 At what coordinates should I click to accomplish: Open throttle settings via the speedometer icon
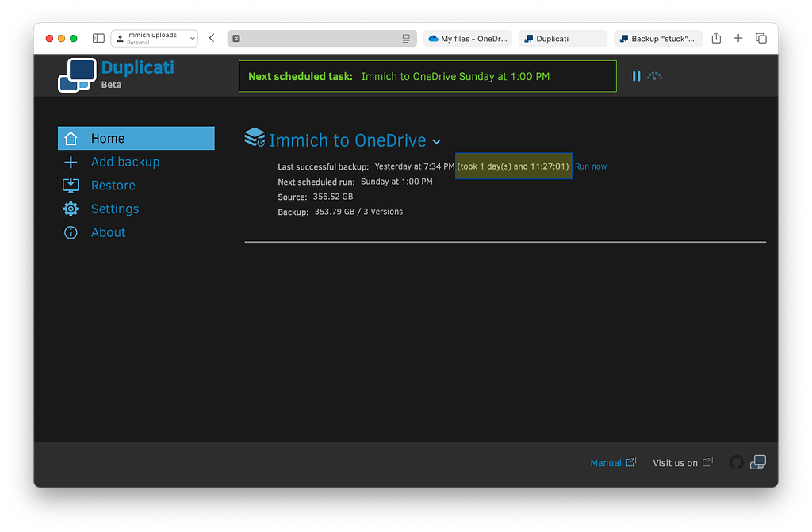pos(653,76)
